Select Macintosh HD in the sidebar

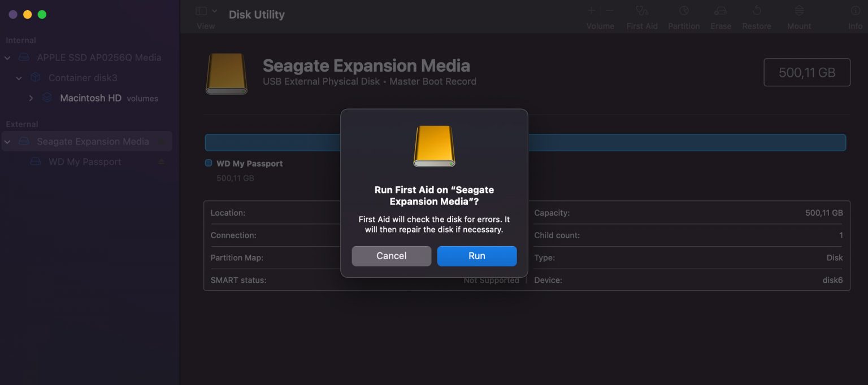point(90,98)
